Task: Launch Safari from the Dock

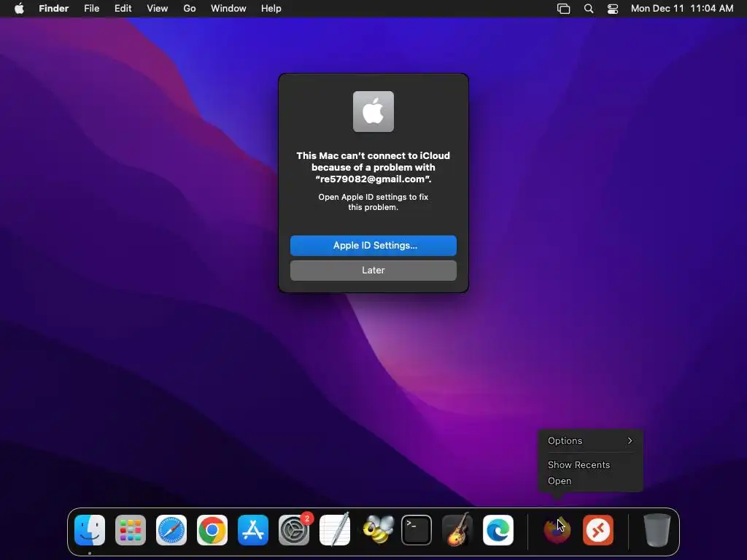Action: click(171, 530)
